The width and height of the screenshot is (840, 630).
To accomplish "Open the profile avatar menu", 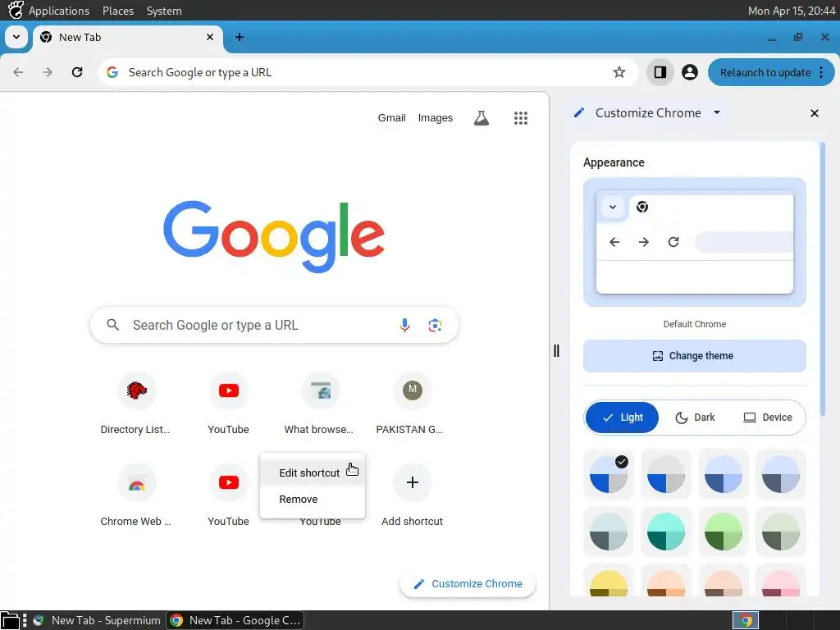I will coord(689,72).
